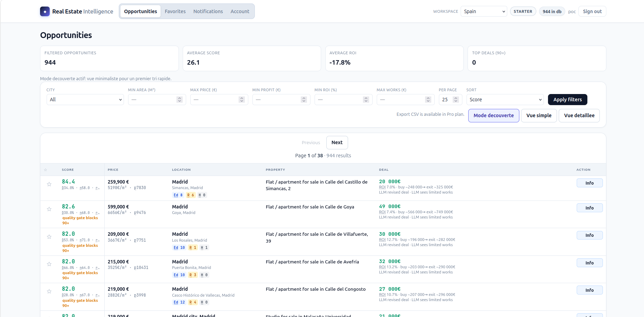Screen dimensions: 644x317
Task: Switch to the Favorites tab
Action: click(175, 11)
